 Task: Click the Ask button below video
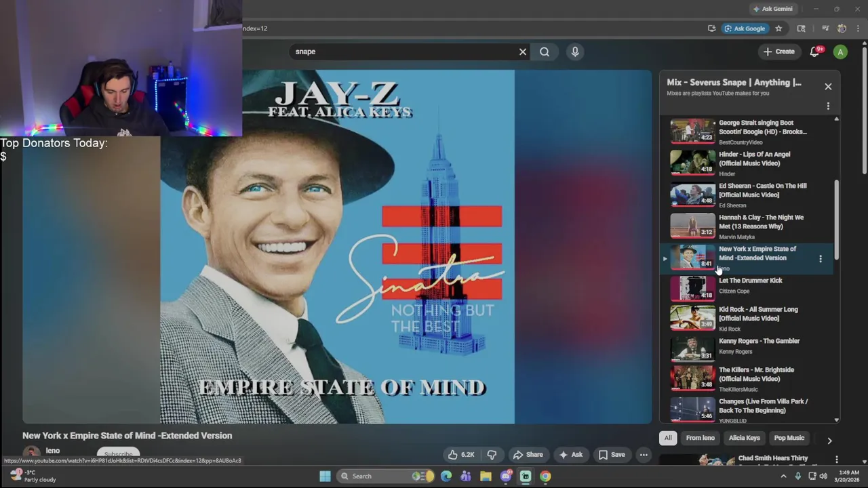570,455
